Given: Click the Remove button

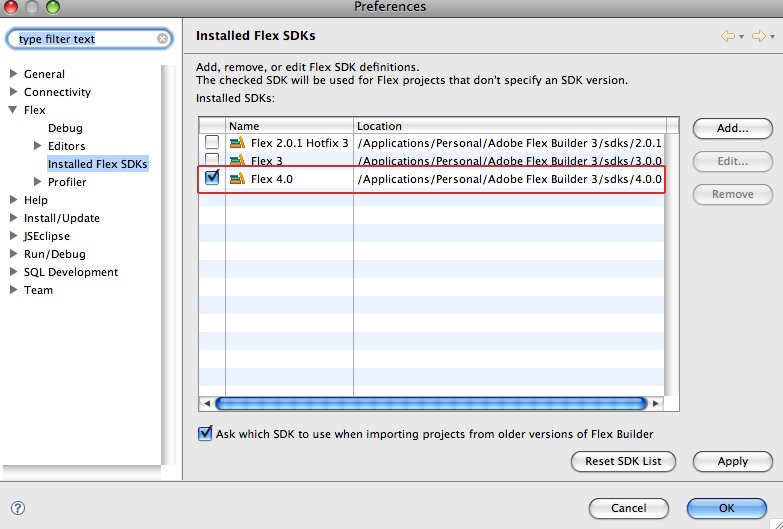Looking at the screenshot, I should pyautogui.click(x=733, y=194).
